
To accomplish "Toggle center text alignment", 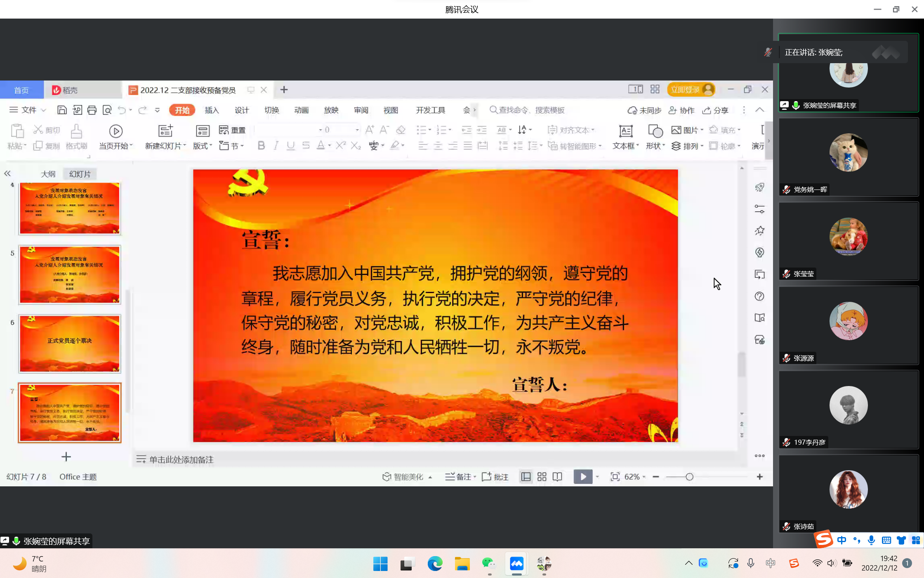I will [x=438, y=146].
